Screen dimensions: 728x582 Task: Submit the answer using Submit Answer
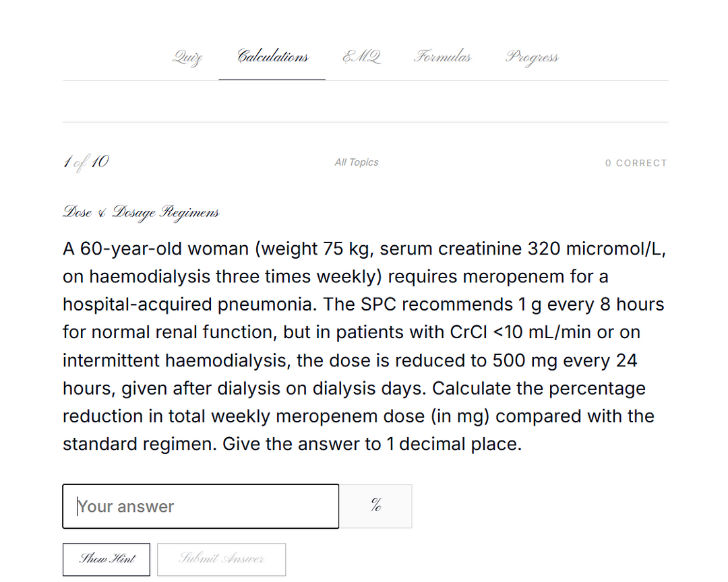pyautogui.click(x=222, y=559)
